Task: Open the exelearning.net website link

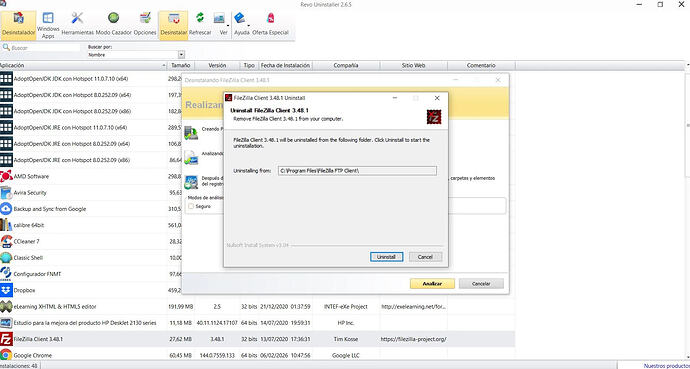Action: 414,307
